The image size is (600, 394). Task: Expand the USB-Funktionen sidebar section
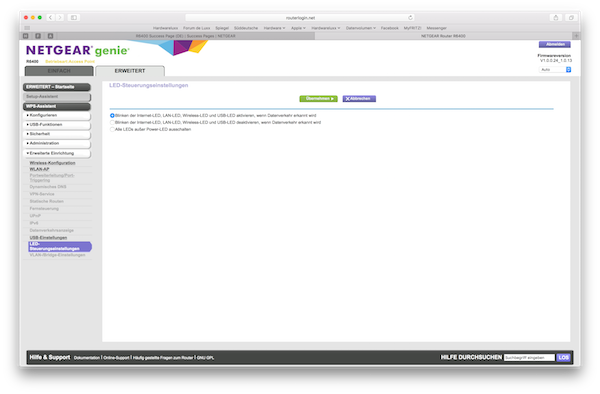coord(57,125)
